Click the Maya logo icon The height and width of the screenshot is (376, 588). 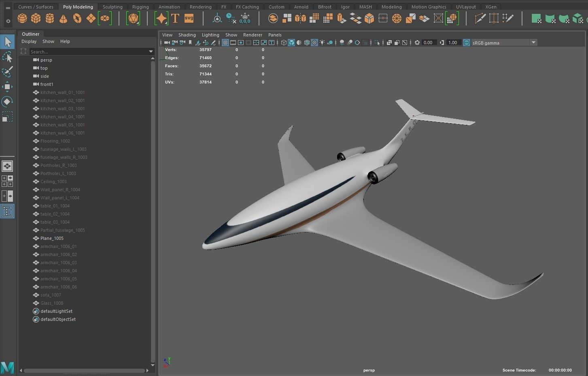tap(7, 367)
